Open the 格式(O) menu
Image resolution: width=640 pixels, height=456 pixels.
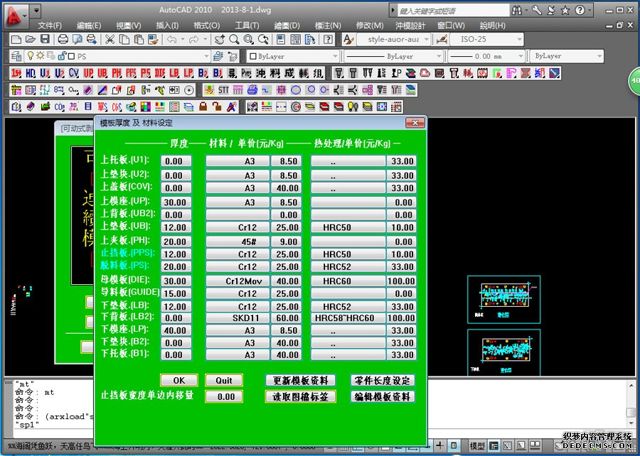pyautogui.click(x=207, y=26)
